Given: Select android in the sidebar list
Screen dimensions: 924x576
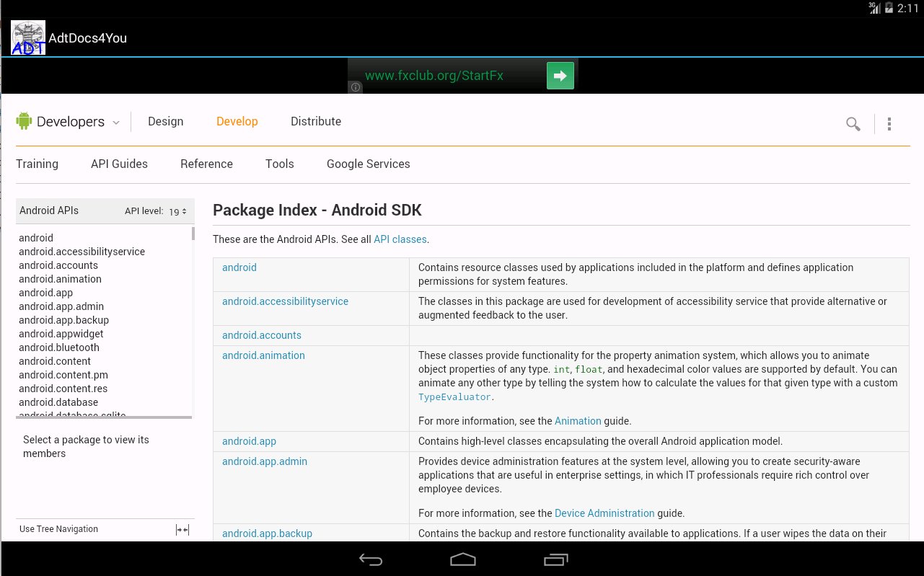Looking at the screenshot, I should (36, 238).
